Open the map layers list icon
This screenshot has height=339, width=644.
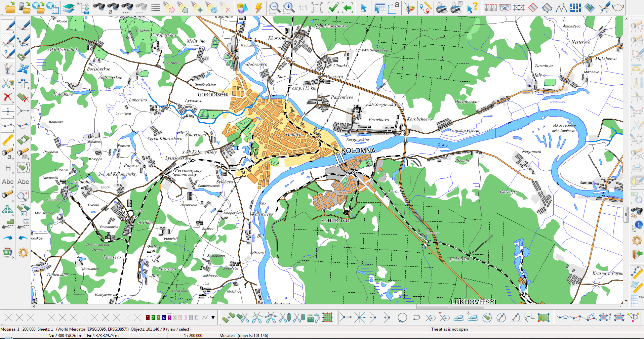[x=69, y=8]
